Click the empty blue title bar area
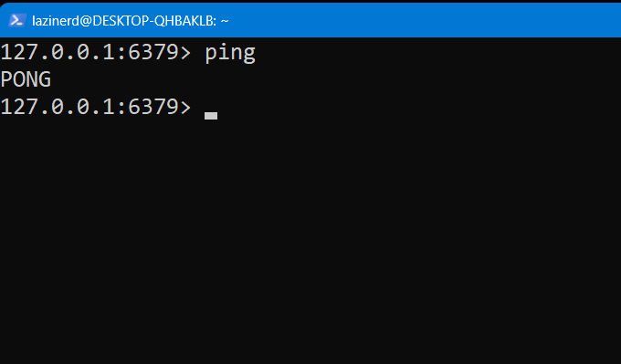 click(x=424, y=20)
